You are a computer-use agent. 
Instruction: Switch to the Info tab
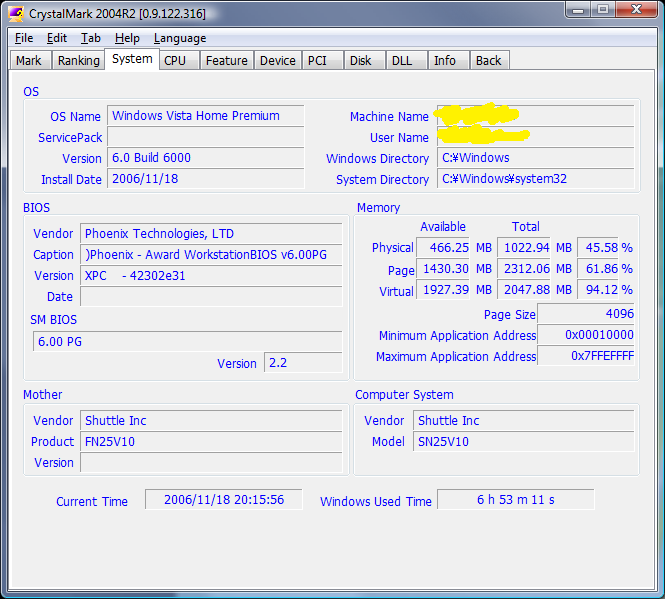449,60
